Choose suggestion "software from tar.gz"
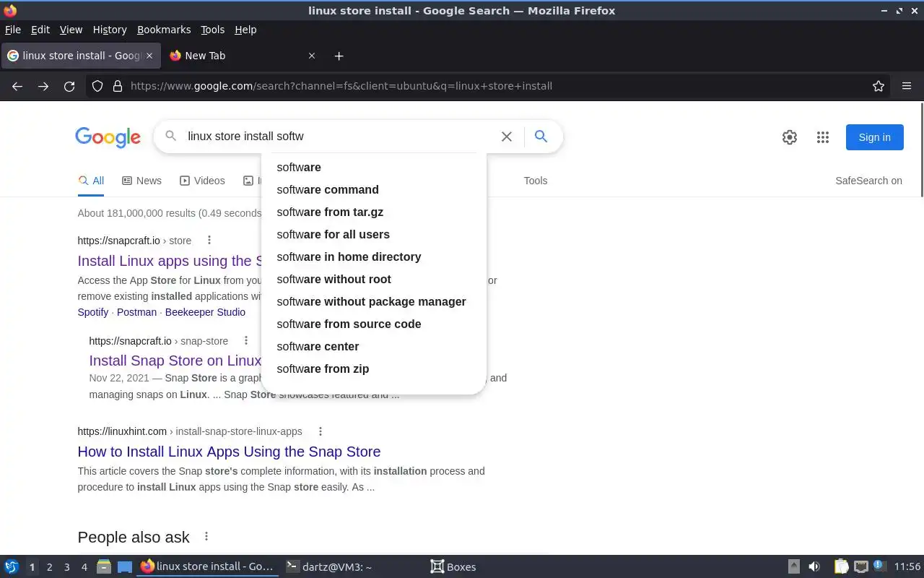924x578 pixels. tap(374, 212)
